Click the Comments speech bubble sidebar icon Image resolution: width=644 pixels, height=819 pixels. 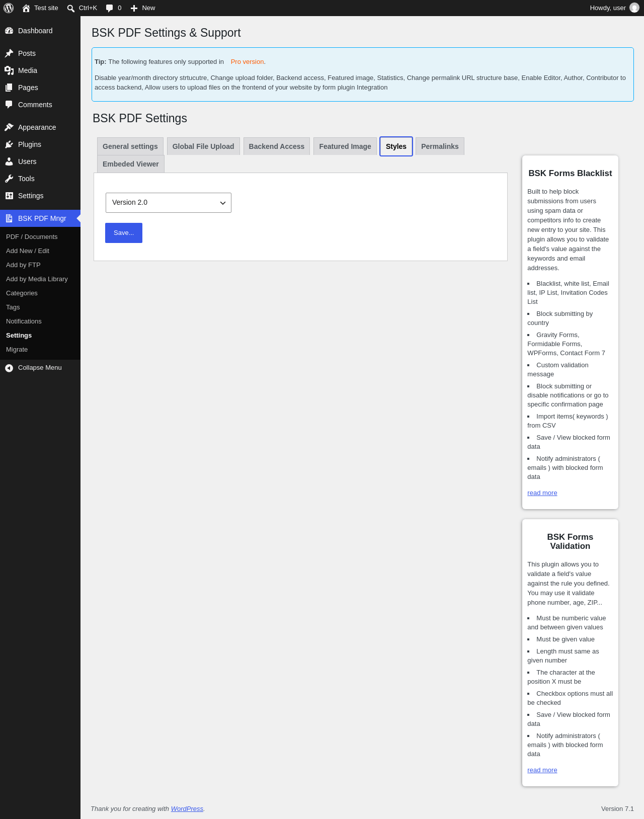pyautogui.click(x=9, y=105)
